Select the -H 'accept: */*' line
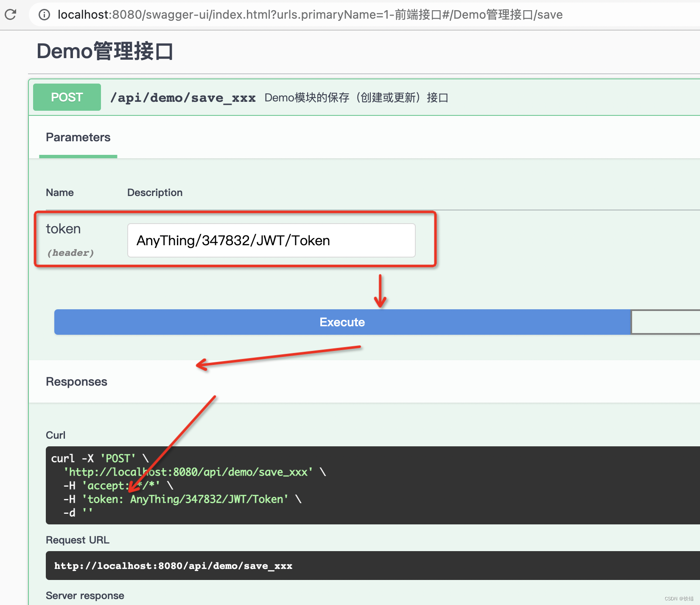Viewport: 700px width, 605px height. click(118, 486)
